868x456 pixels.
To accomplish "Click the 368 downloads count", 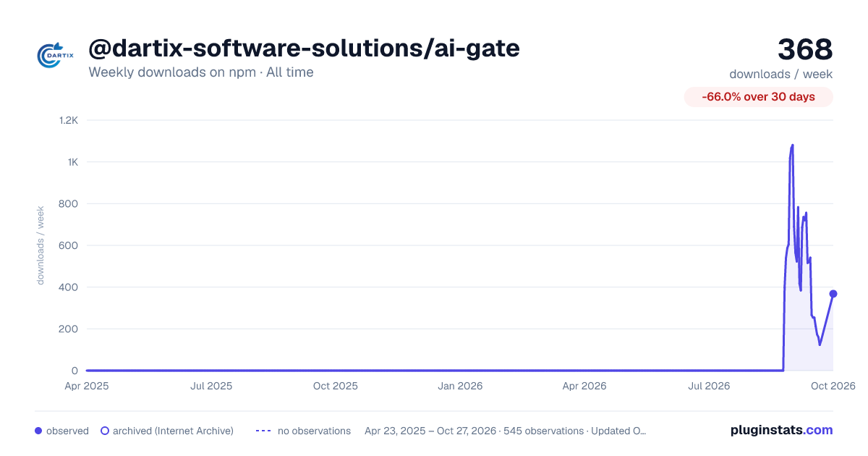I will click(x=805, y=49).
